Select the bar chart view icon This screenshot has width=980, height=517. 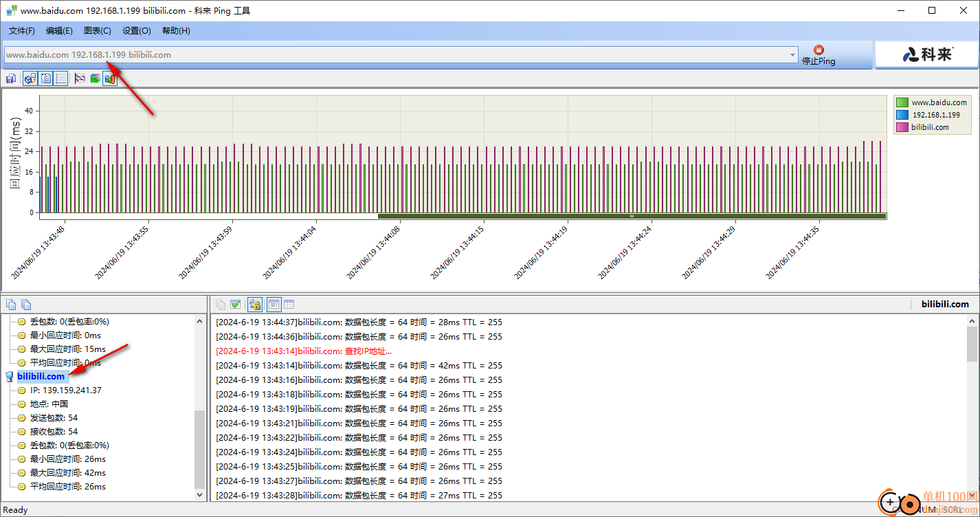(110, 79)
